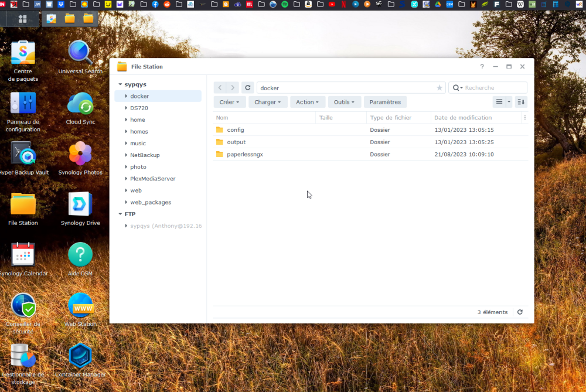Open Web Station desktop icon
The width and height of the screenshot is (586, 392).
[80, 305]
